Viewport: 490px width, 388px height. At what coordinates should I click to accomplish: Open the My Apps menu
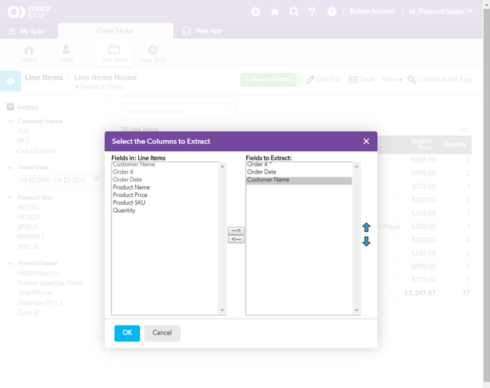27,31
